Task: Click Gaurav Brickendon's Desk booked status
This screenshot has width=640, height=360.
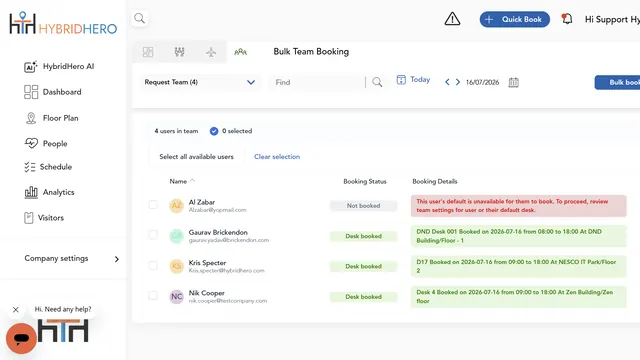Action: tap(363, 236)
